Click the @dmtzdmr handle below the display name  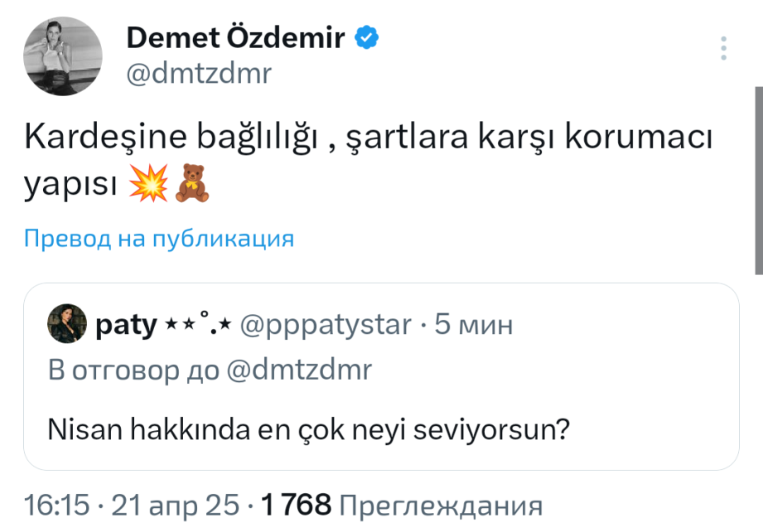click(x=198, y=75)
